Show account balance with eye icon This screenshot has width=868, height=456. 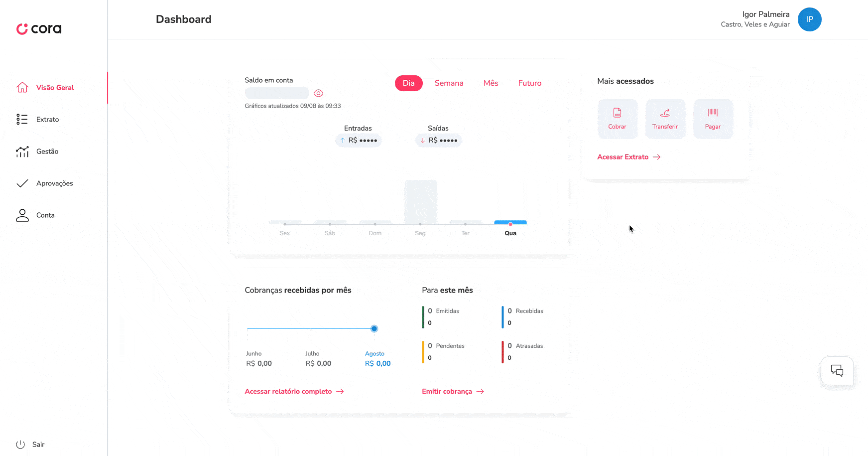319,93
